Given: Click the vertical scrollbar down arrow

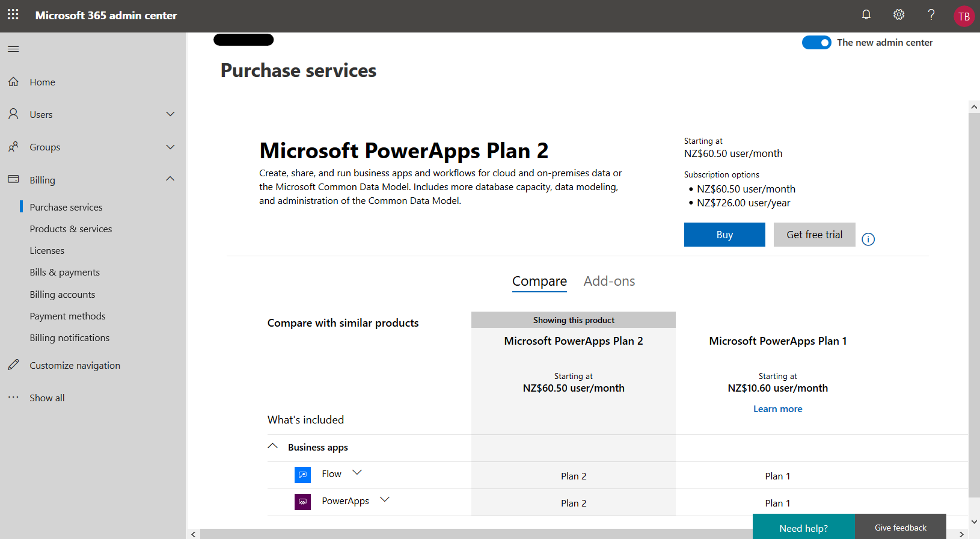Looking at the screenshot, I should pos(974,522).
